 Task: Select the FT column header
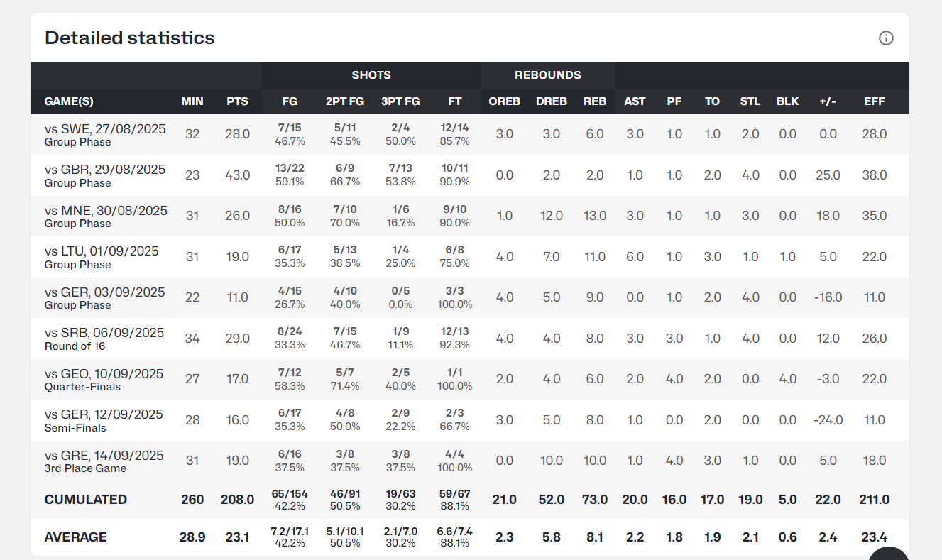tap(455, 101)
